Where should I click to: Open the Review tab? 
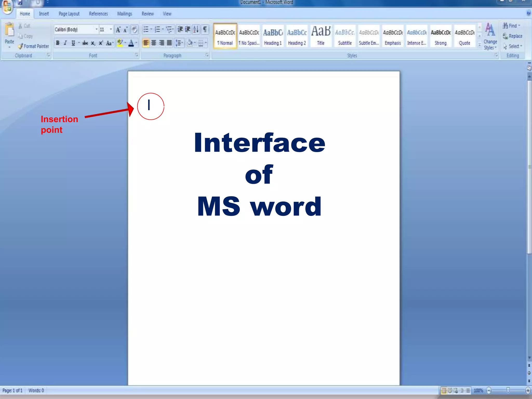click(148, 14)
